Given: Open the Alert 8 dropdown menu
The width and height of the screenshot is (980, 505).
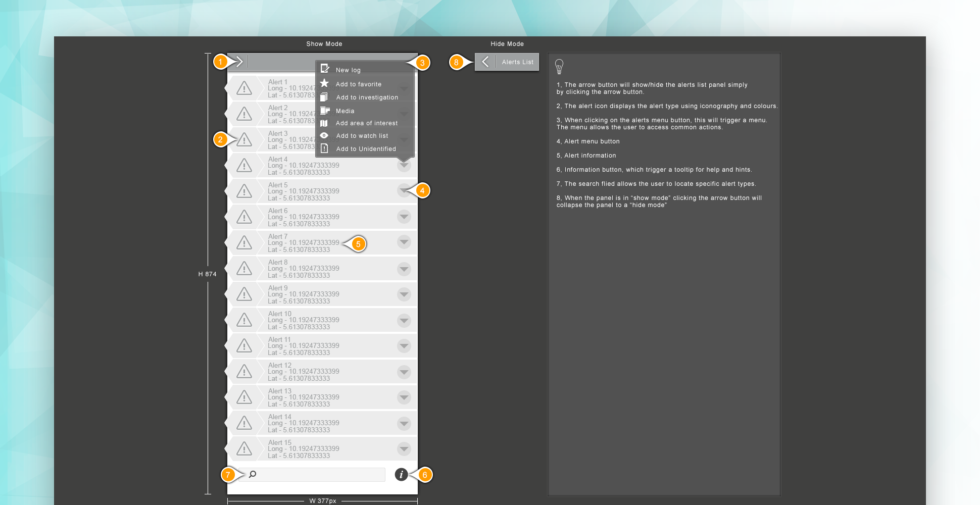Looking at the screenshot, I should coord(404,269).
